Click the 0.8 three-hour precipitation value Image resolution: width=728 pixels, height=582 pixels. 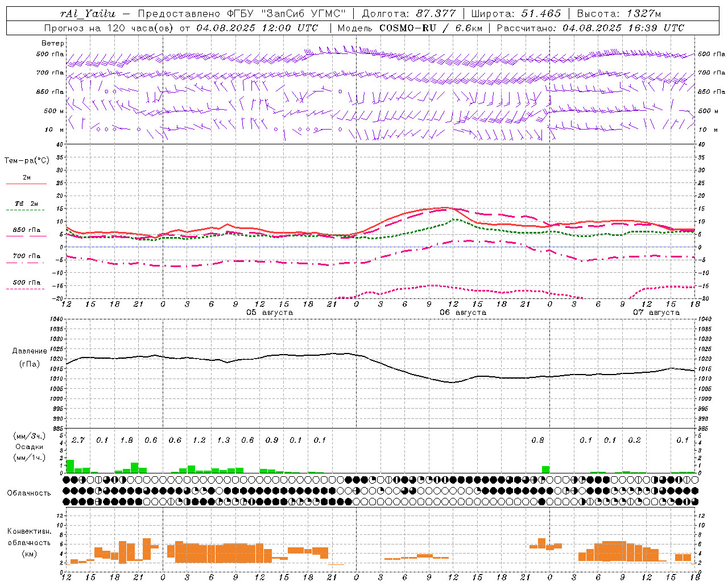pos(537,440)
